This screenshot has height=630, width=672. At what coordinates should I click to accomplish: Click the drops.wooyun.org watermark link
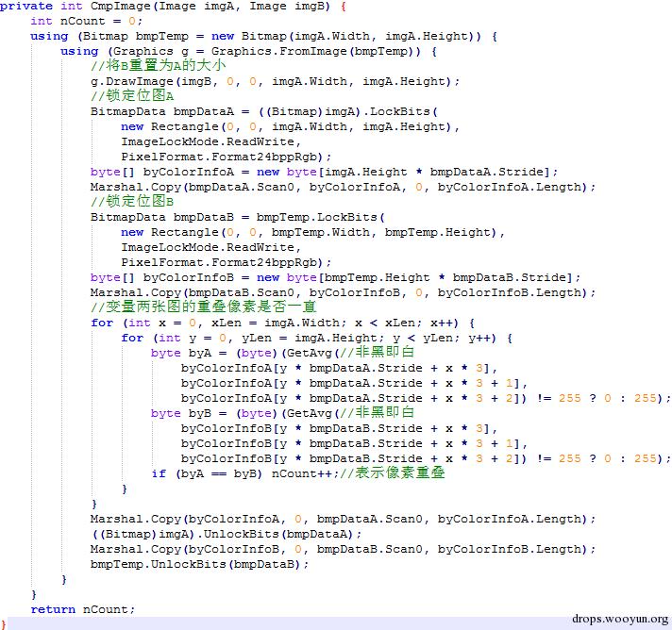620,619
